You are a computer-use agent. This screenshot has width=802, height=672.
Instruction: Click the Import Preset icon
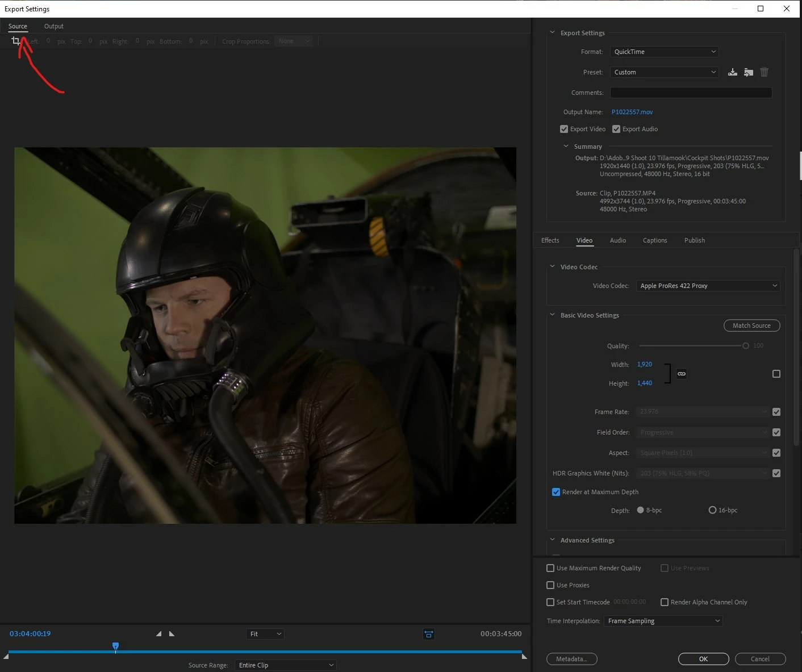tap(749, 72)
